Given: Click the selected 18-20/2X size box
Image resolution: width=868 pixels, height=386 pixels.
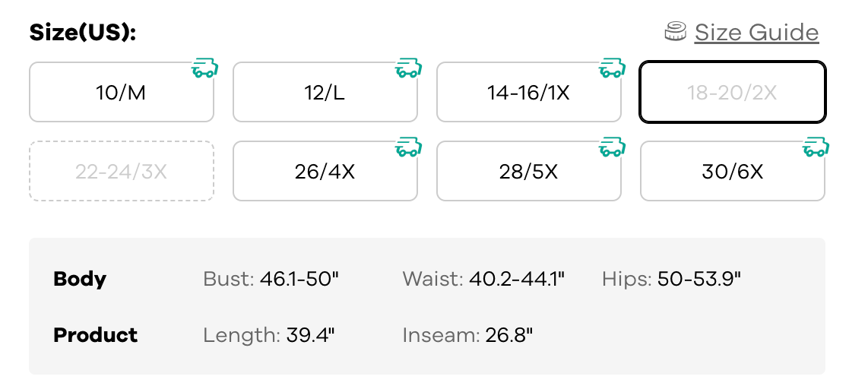Looking at the screenshot, I should (x=732, y=93).
